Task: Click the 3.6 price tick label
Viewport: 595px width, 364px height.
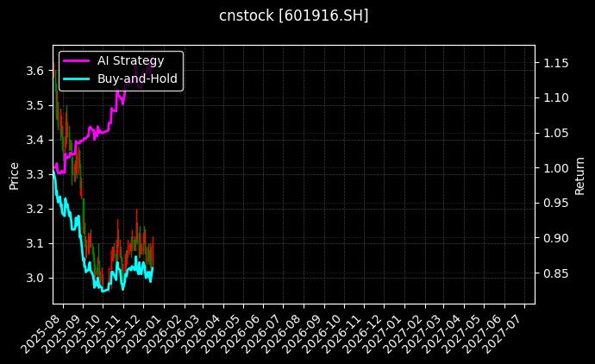Action: (35, 70)
